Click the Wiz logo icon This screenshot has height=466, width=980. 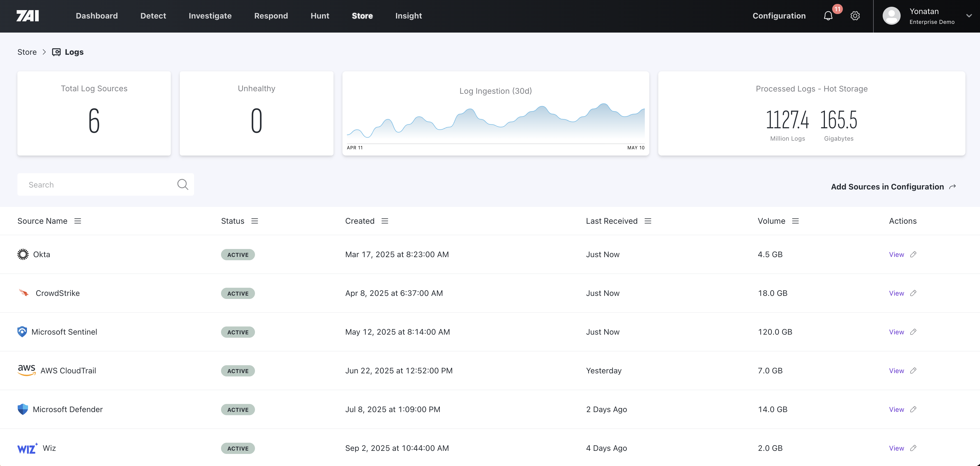click(x=27, y=448)
